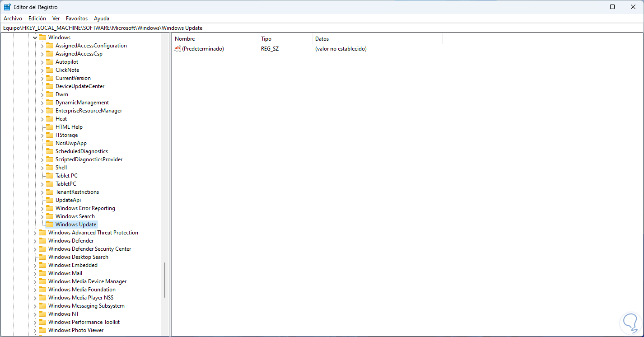Screen dimensions: 644x337
Task: Click the folder icon next to UpdateApi
Action: 50,200
